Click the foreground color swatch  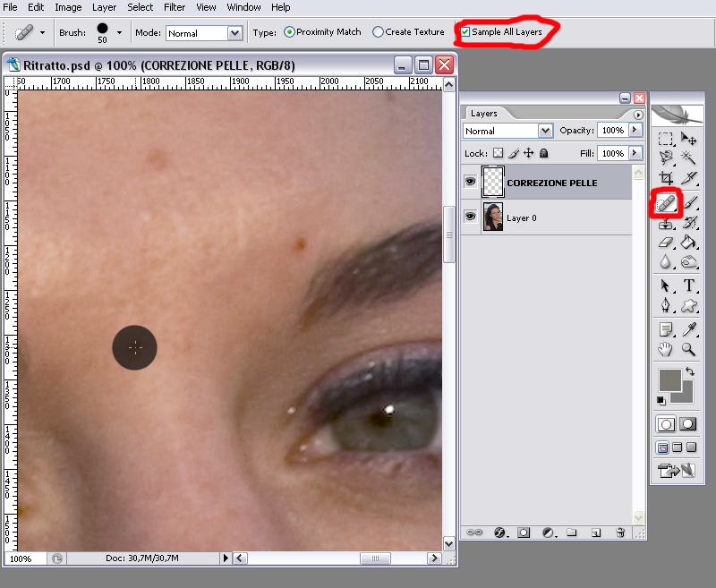tap(669, 379)
